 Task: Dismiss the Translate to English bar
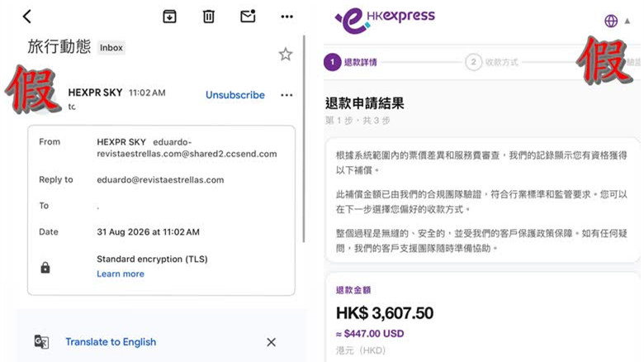tap(271, 342)
